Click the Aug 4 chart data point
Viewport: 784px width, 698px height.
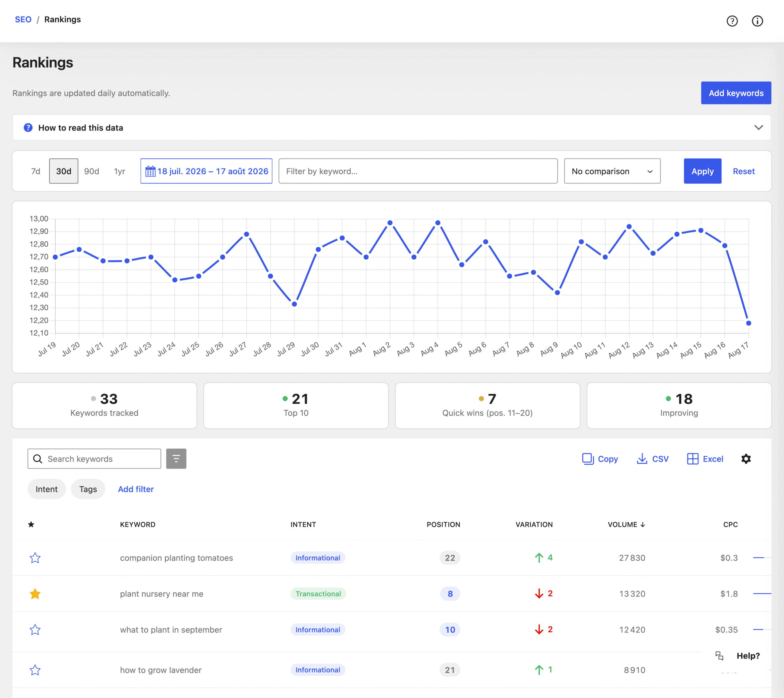click(x=438, y=223)
